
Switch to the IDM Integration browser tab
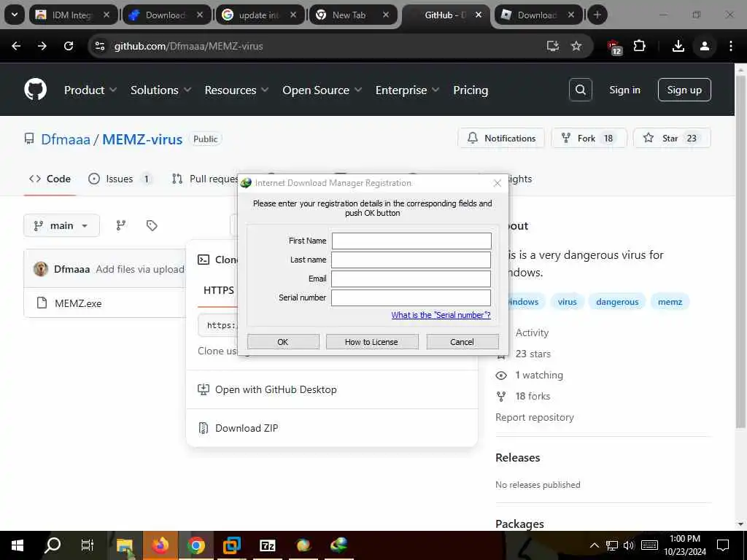click(x=71, y=15)
